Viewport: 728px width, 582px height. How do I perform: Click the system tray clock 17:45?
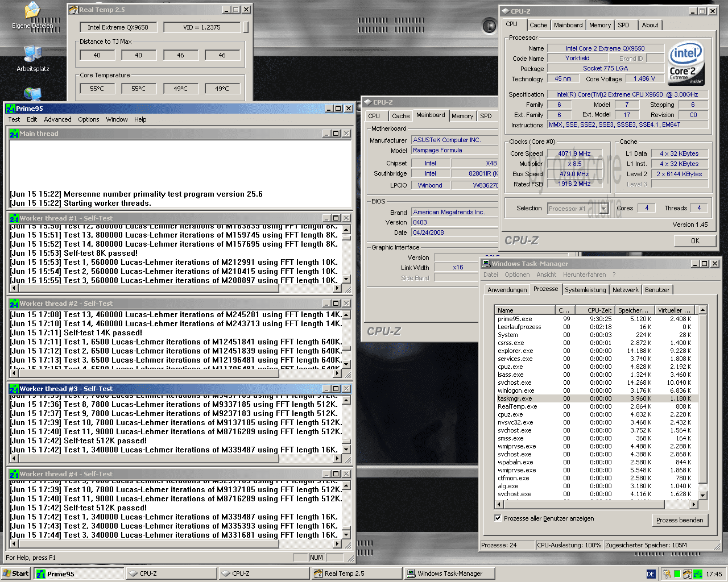pyautogui.click(x=714, y=574)
